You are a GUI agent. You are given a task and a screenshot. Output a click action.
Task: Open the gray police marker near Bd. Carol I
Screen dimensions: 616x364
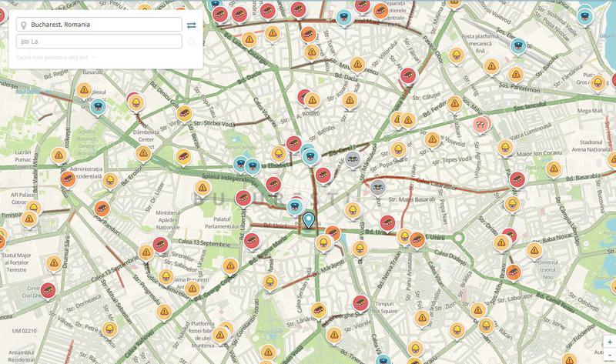(x=353, y=159)
